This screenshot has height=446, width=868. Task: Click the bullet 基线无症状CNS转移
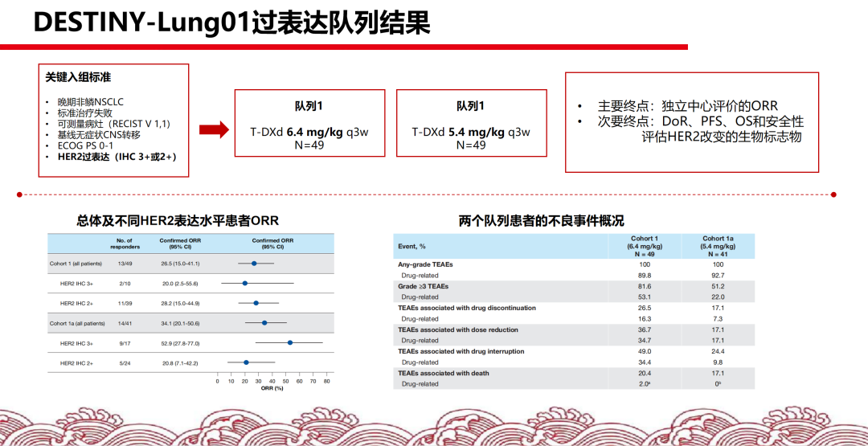tap(99, 134)
